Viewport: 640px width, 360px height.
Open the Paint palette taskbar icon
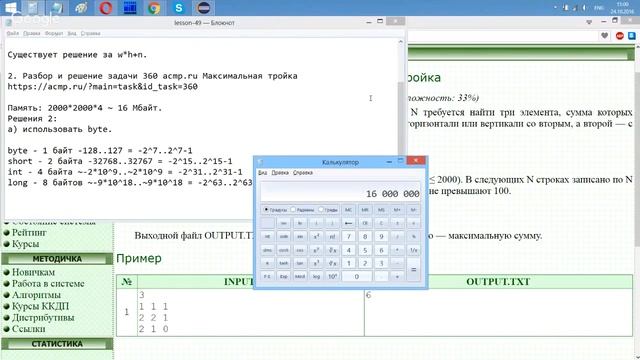[81, 8]
